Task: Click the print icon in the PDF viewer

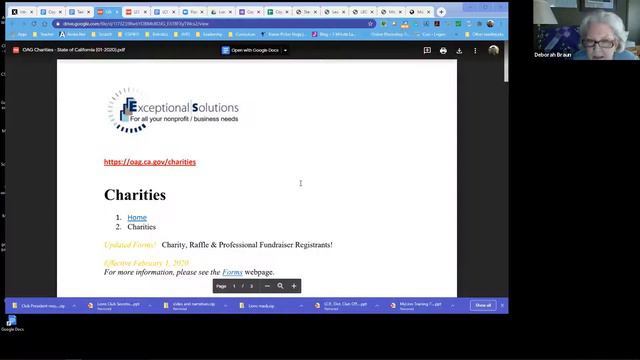Action: [x=443, y=51]
